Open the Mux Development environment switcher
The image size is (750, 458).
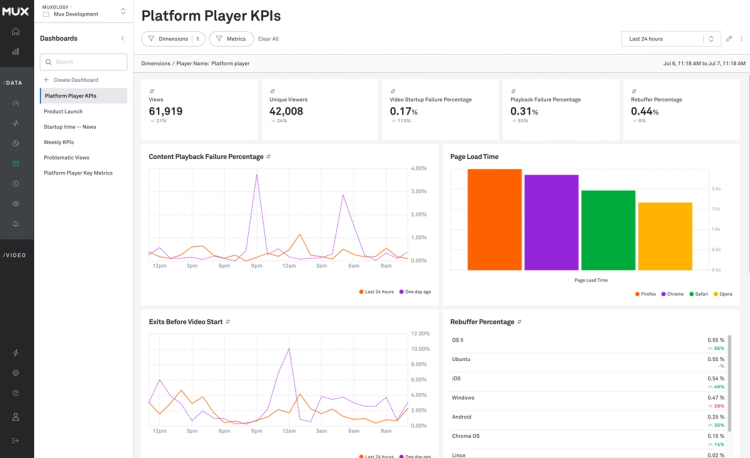(84, 11)
